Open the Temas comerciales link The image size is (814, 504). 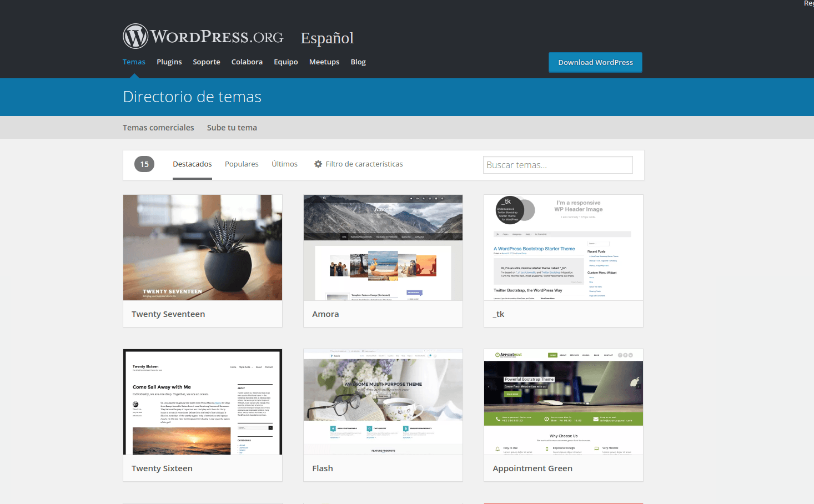158,128
